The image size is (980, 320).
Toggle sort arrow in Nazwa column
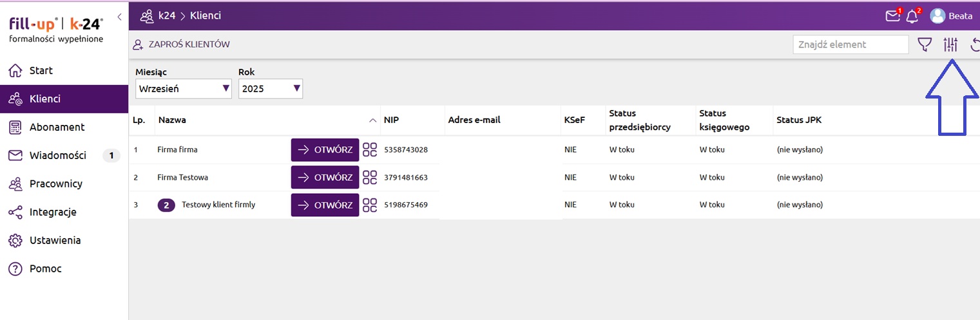(372, 120)
